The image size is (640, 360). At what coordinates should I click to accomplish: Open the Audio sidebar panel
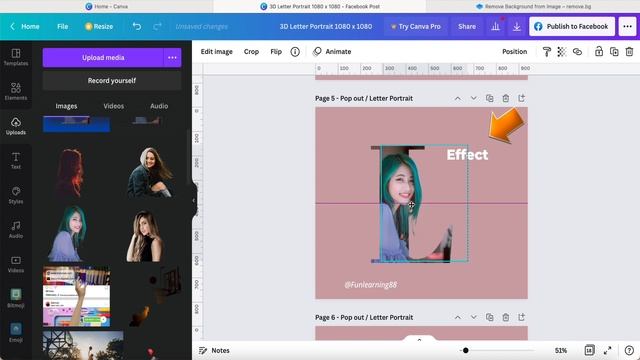(x=16, y=229)
